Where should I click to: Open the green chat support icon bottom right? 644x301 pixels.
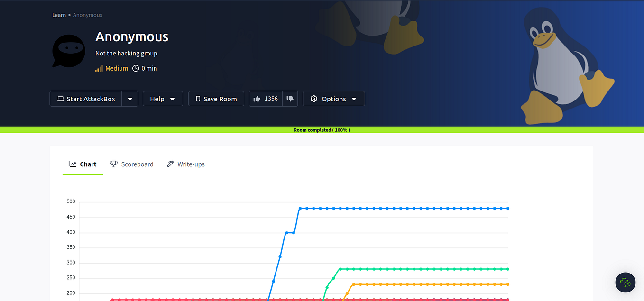coord(625,282)
